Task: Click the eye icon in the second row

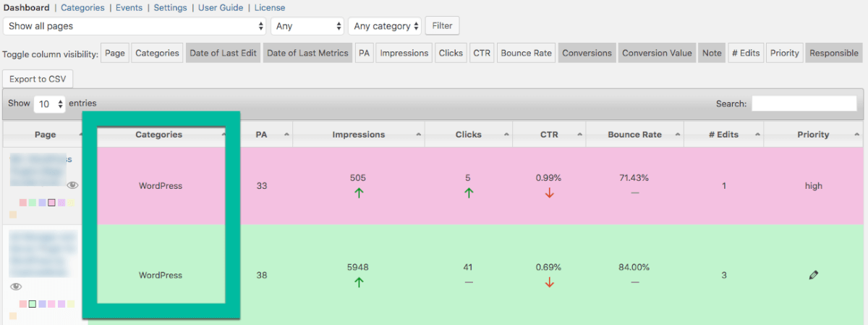Action: 16,287
